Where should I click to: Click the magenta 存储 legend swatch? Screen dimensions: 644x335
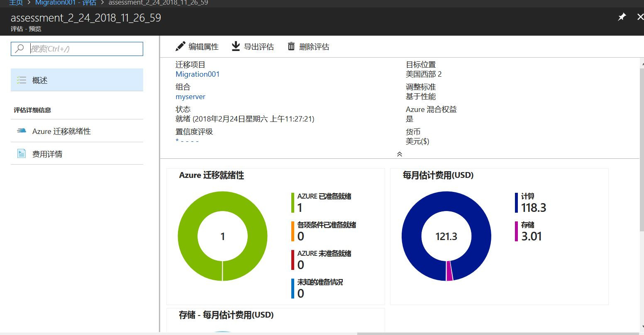coord(516,231)
